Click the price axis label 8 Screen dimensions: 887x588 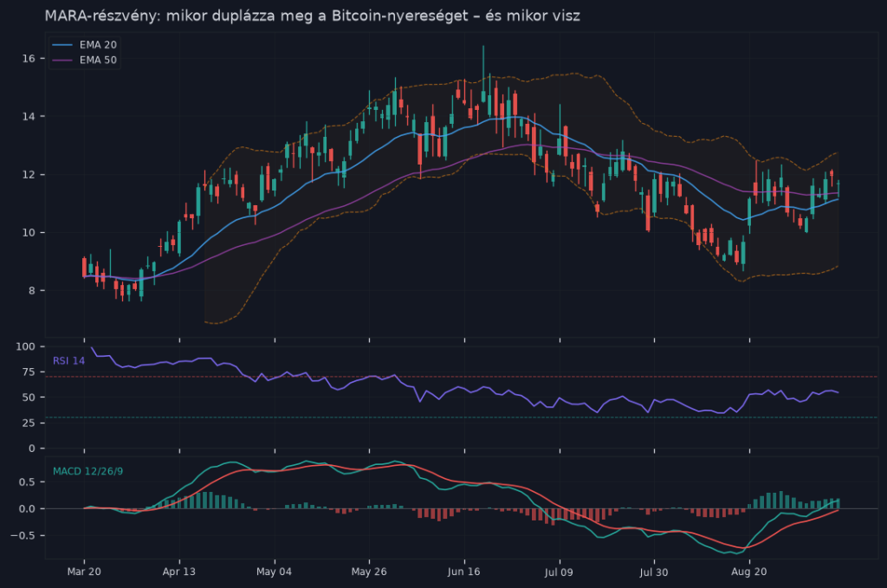point(32,291)
